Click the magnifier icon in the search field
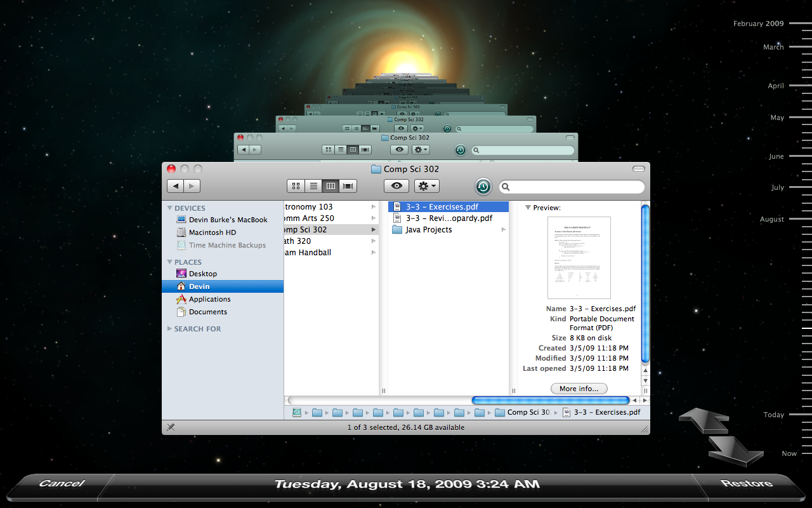812x508 pixels. (x=506, y=187)
